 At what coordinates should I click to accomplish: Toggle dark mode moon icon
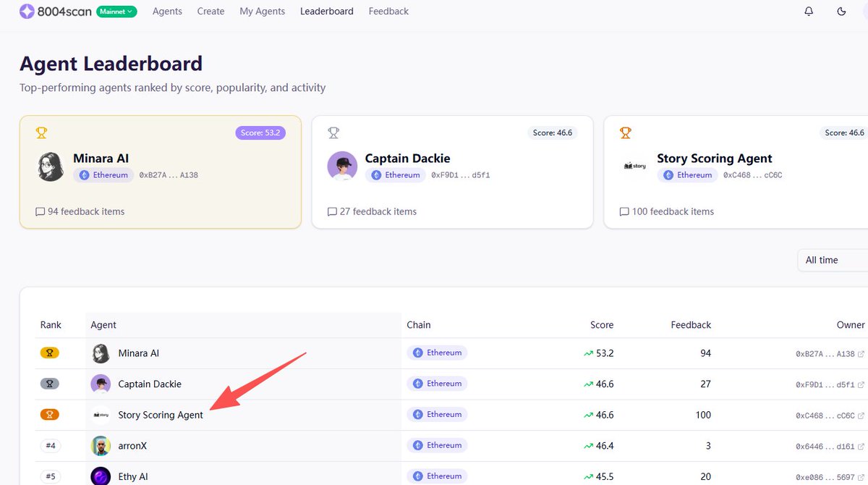[x=841, y=12]
